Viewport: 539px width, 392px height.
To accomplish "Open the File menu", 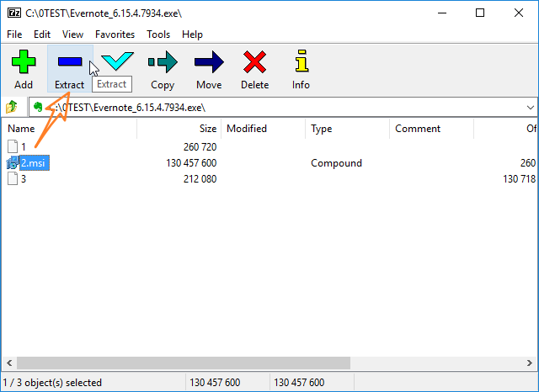I will (x=14, y=34).
